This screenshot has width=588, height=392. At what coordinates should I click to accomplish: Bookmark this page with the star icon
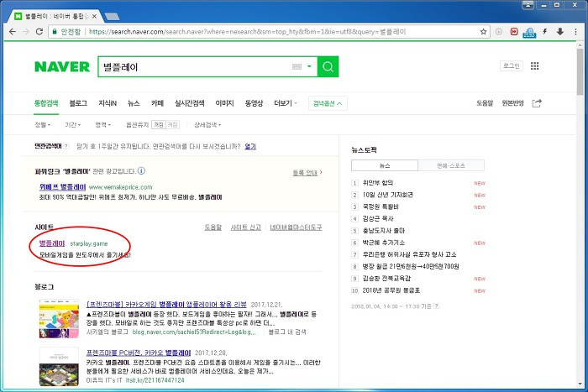[483, 32]
